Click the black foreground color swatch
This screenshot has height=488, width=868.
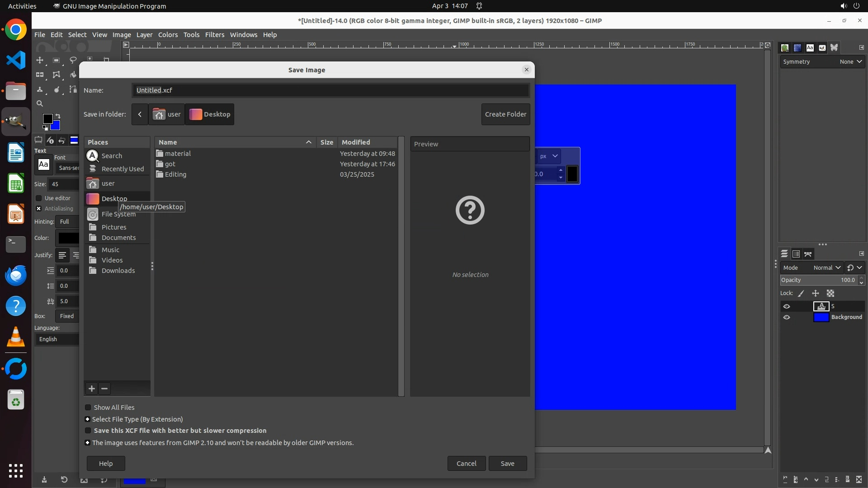click(47, 118)
